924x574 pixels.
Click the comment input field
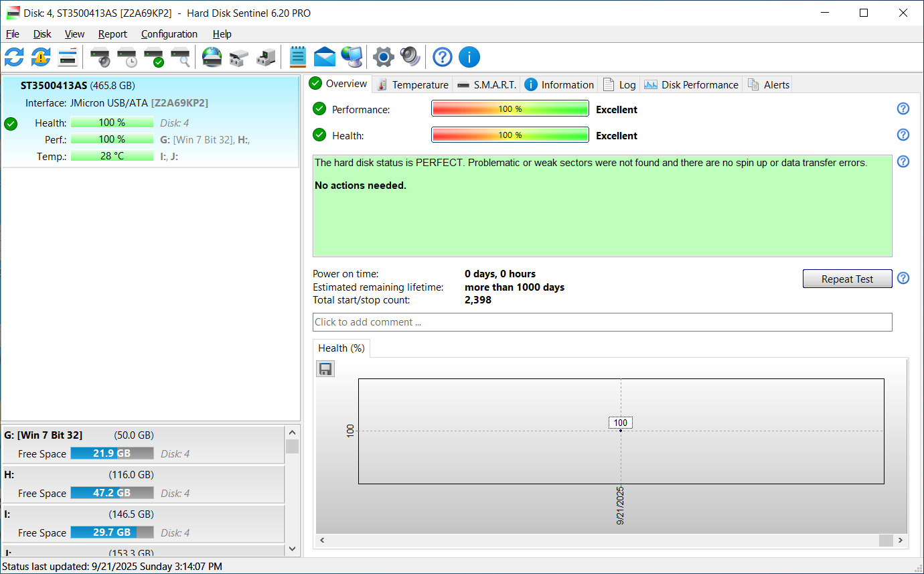click(602, 322)
